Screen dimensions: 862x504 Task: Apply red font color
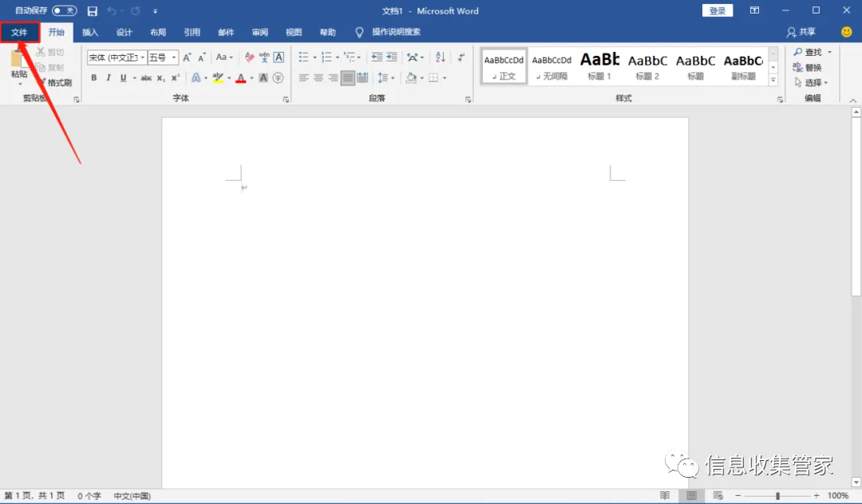tap(241, 78)
